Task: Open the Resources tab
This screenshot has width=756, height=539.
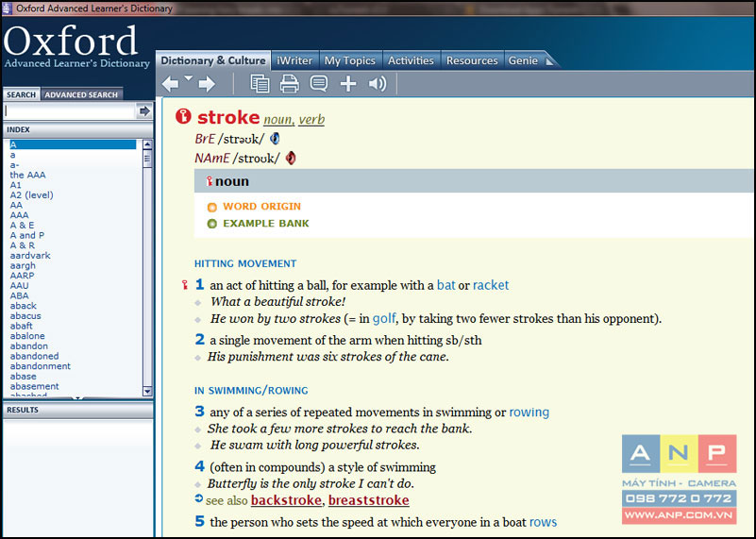Action: (472, 60)
